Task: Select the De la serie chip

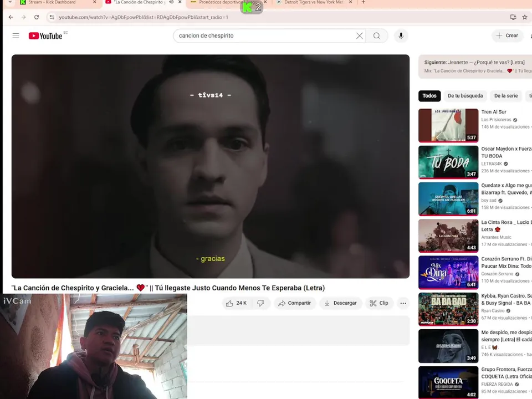Action: tap(506, 96)
